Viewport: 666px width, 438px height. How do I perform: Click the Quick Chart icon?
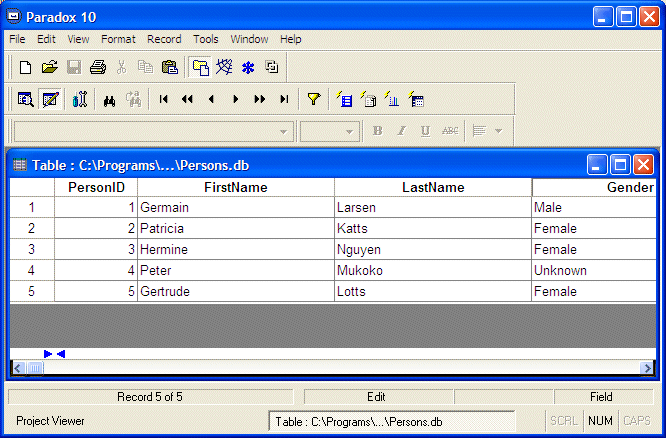392,99
